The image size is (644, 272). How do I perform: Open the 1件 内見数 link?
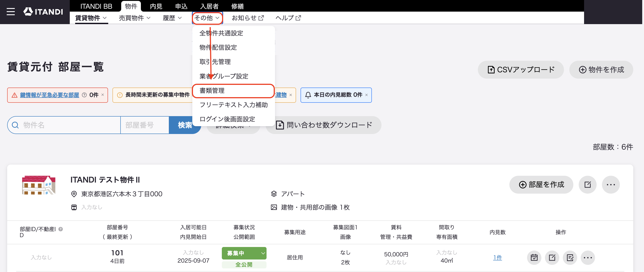[x=497, y=257]
